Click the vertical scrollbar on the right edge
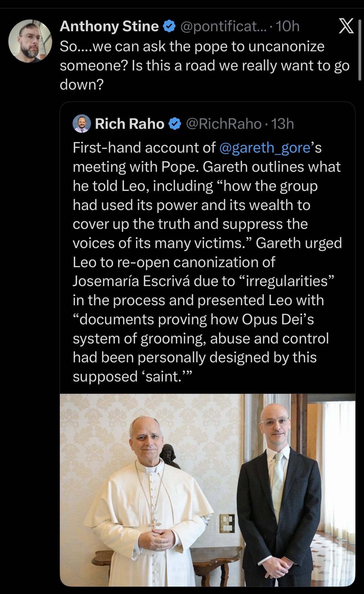This screenshot has height=594, width=364. (360, 50)
